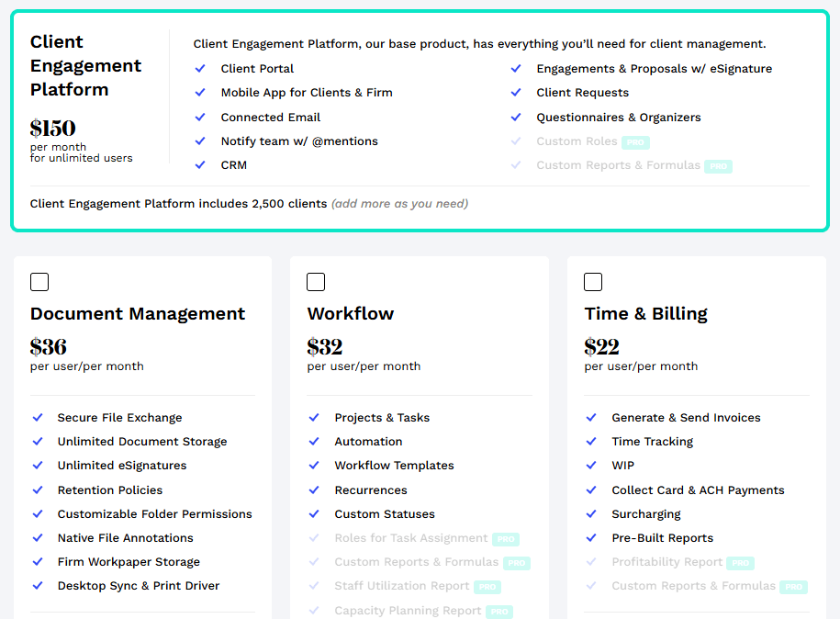This screenshot has height=619, width=840.
Task: Click the Capacity Planning Report item
Action: tap(408, 611)
